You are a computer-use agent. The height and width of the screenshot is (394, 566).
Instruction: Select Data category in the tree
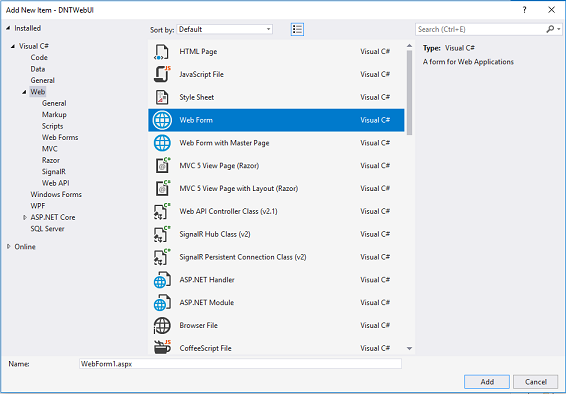pyautogui.click(x=38, y=69)
